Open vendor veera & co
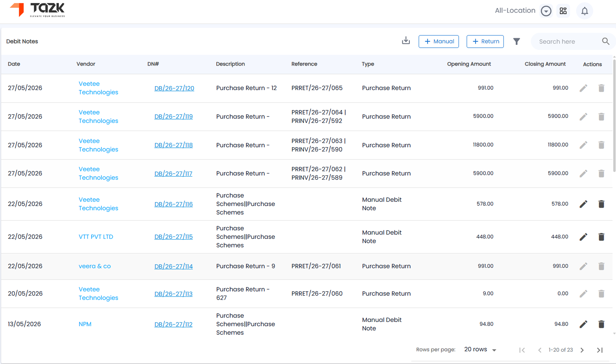This screenshot has width=616, height=364. click(x=94, y=266)
